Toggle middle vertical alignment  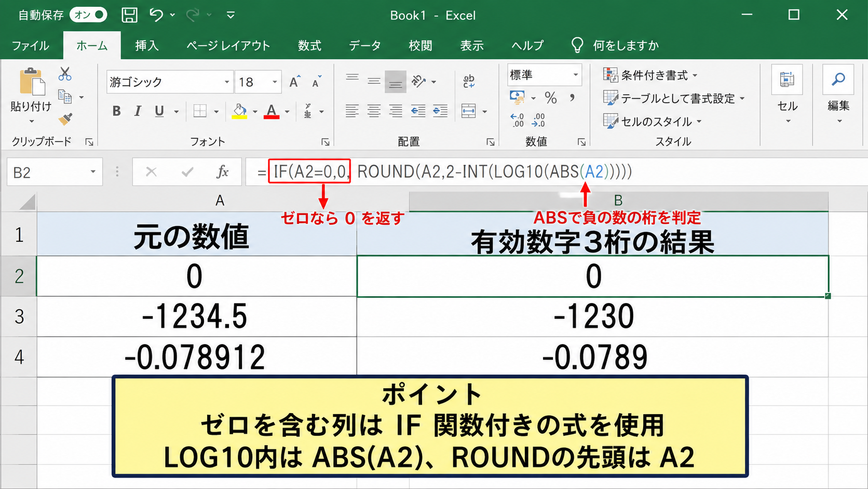374,81
